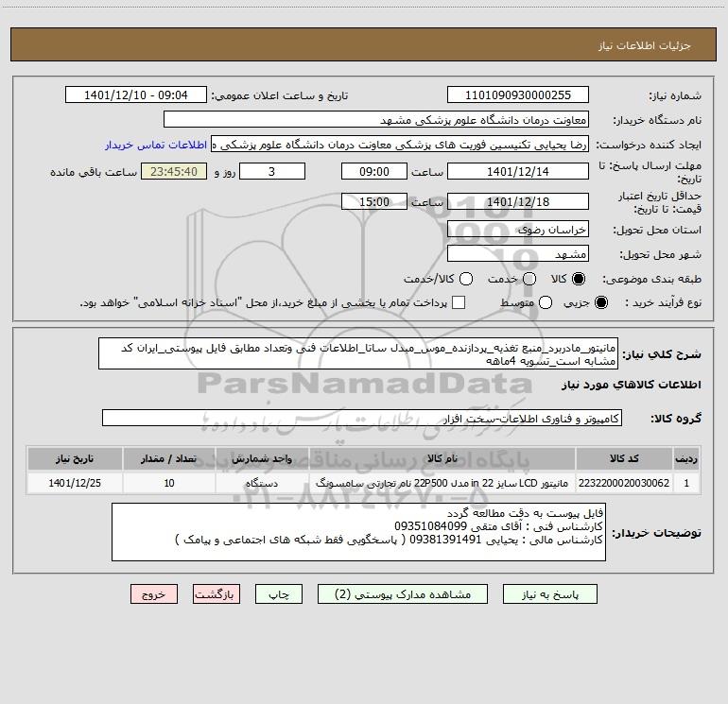Open مشاهده مدارک پیوستی (2) button

(403, 594)
